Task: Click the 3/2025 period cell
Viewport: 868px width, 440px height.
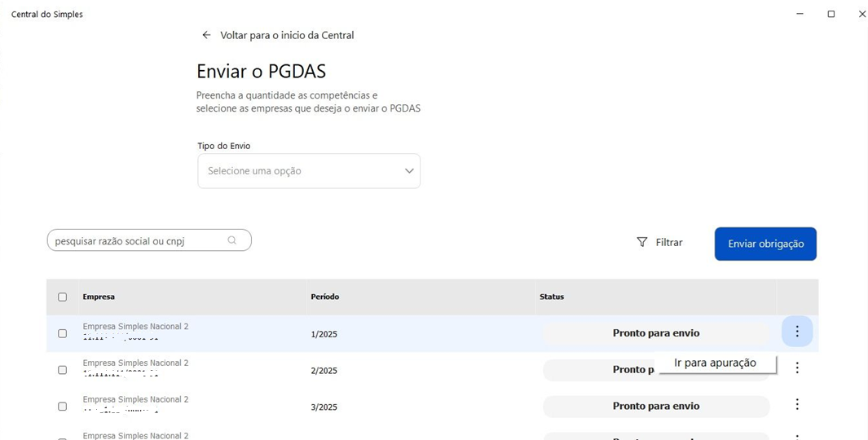Action: click(324, 407)
